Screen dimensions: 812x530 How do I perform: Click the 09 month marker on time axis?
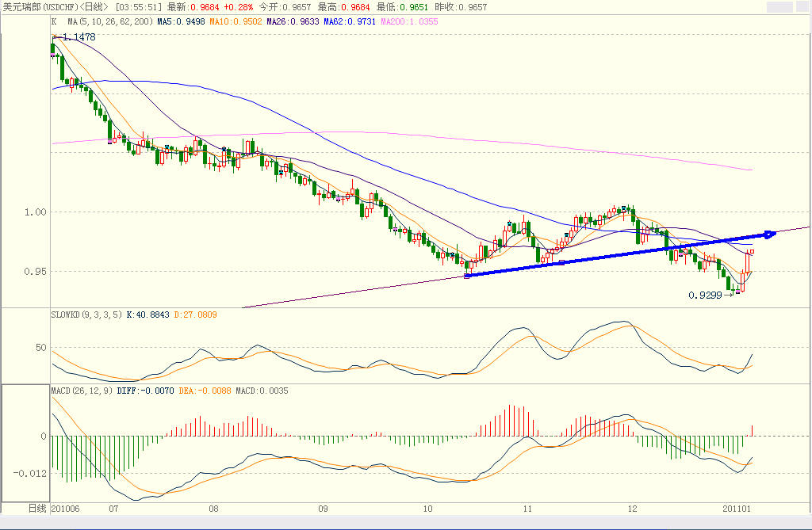(323, 509)
